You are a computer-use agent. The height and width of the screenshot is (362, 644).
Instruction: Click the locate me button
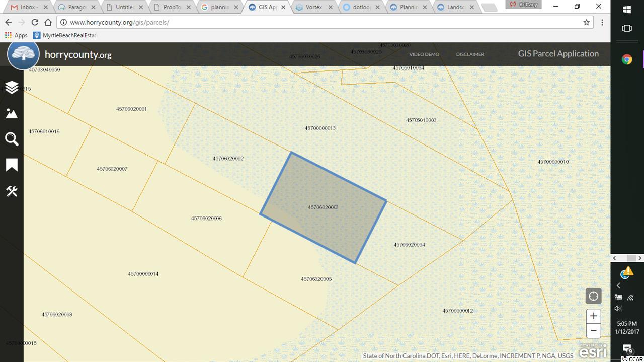pyautogui.click(x=593, y=296)
